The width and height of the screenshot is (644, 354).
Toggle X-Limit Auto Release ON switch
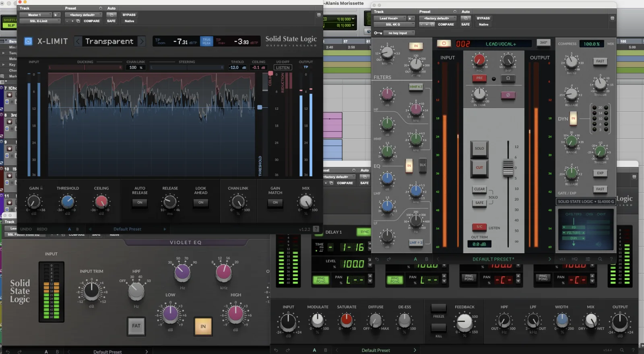140,203
